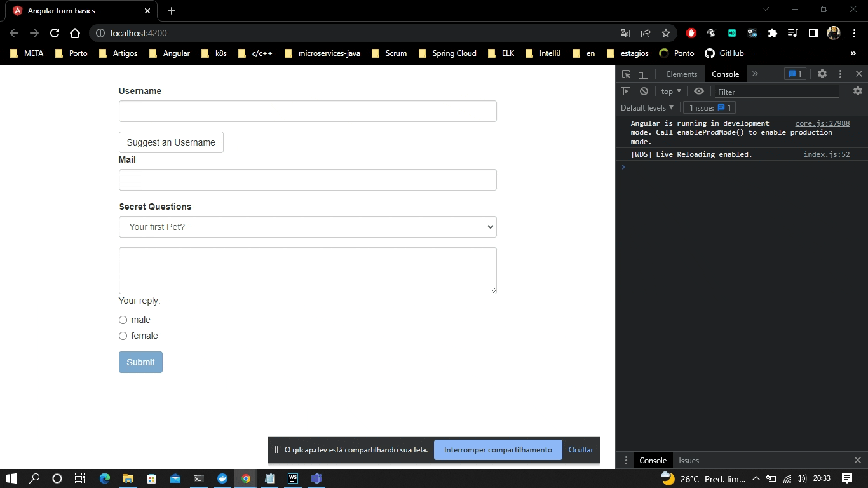Select the female radio button
868x488 pixels.
123,335
